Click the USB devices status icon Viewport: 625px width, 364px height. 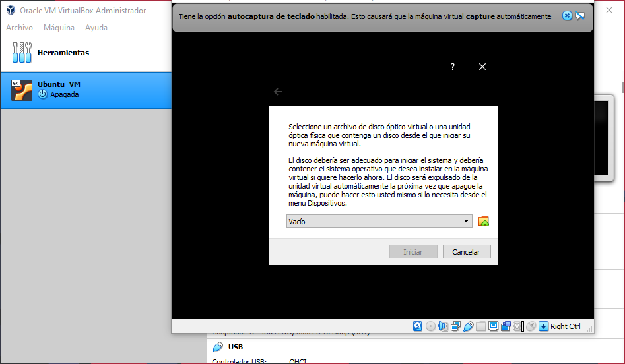pos(469,326)
